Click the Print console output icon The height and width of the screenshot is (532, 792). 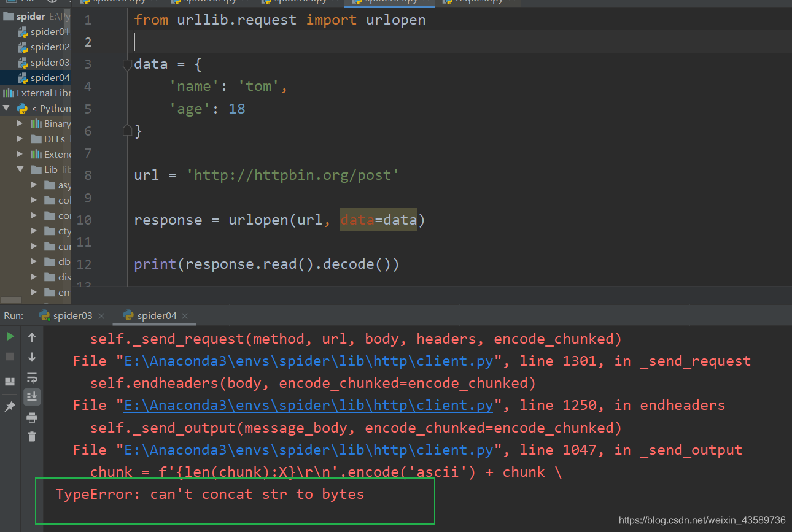32,418
